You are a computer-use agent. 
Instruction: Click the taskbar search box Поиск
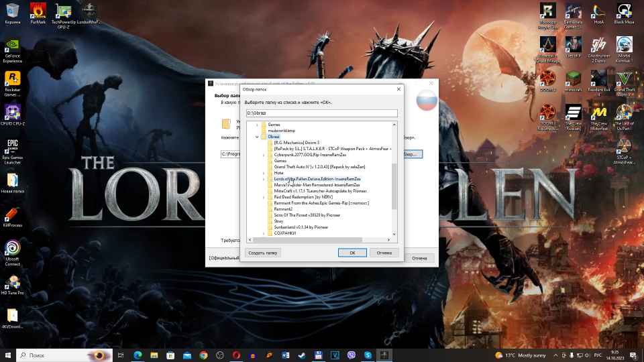coord(64,355)
